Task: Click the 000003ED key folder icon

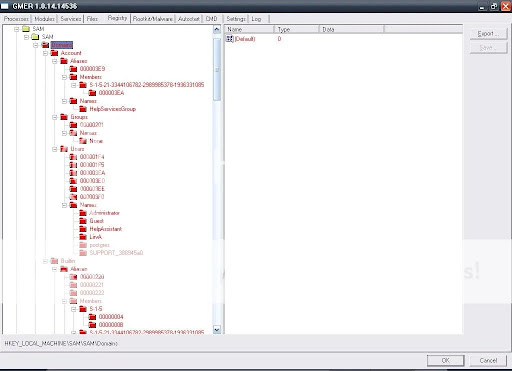Action: 73,181
